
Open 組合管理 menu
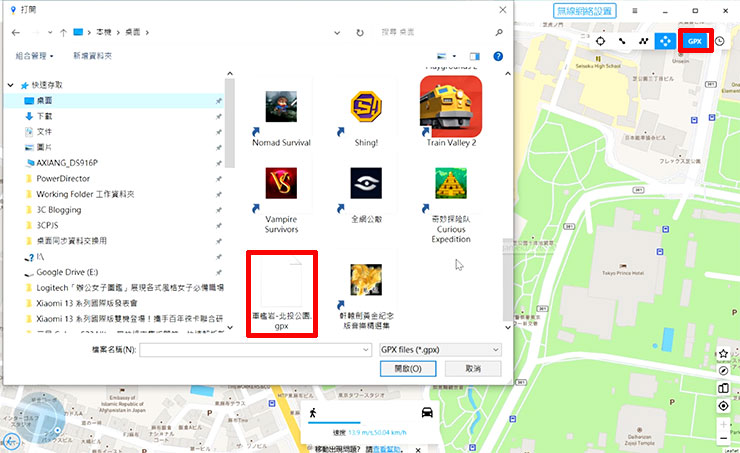34,56
